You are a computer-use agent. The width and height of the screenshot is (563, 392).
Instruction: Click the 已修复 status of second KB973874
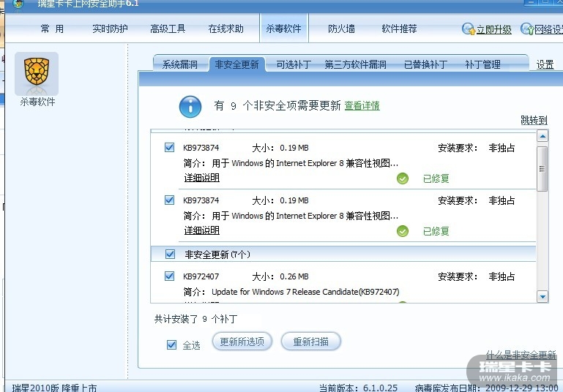click(x=436, y=231)
